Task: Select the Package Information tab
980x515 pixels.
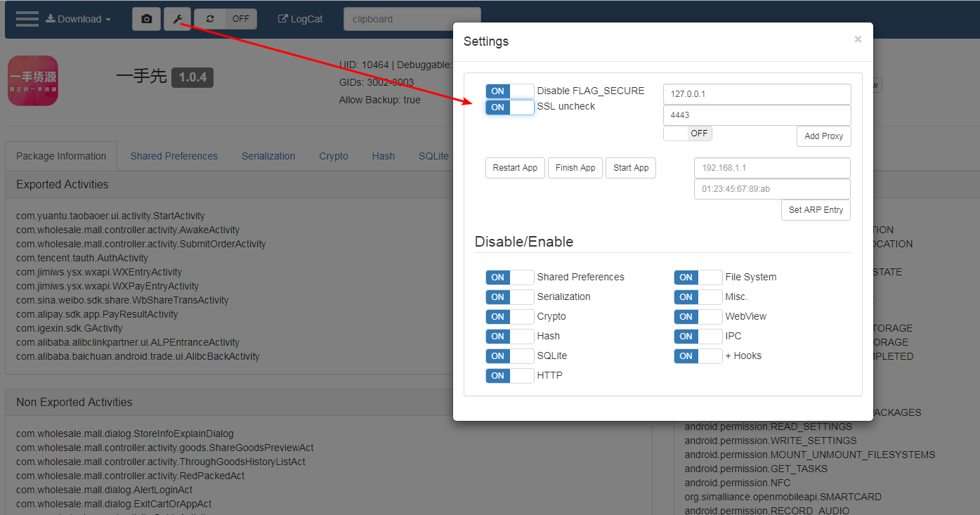Action: tap(61, 156)
